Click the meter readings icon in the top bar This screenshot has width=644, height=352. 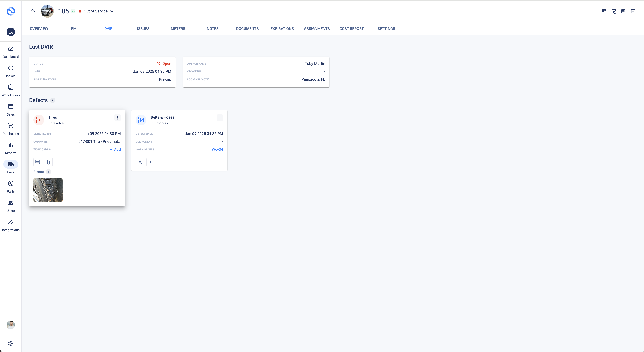coord(604,11)
